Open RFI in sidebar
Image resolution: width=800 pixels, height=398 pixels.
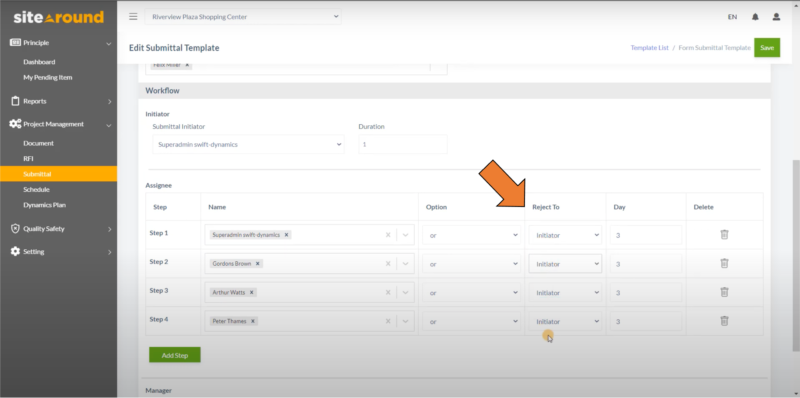(x=29, y=159)
